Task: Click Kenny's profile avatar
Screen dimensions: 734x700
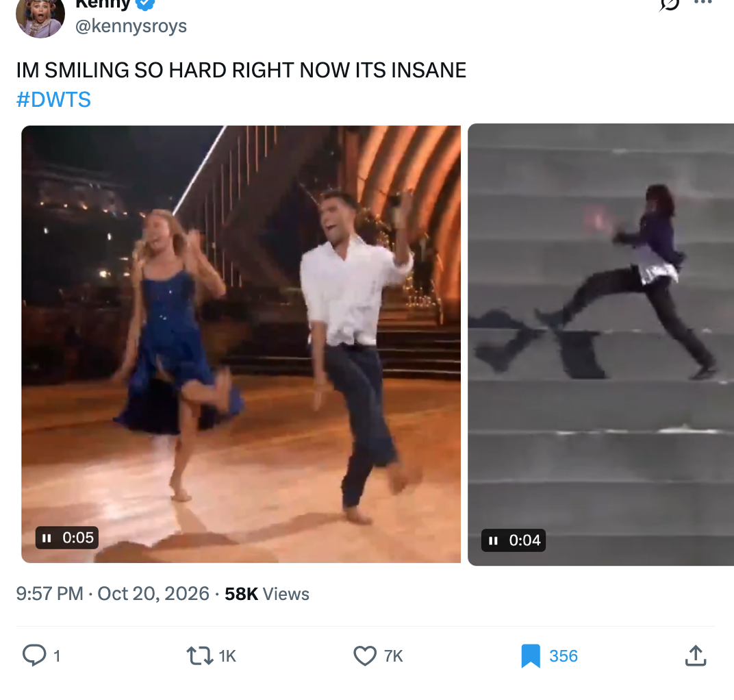Action: 40,16
